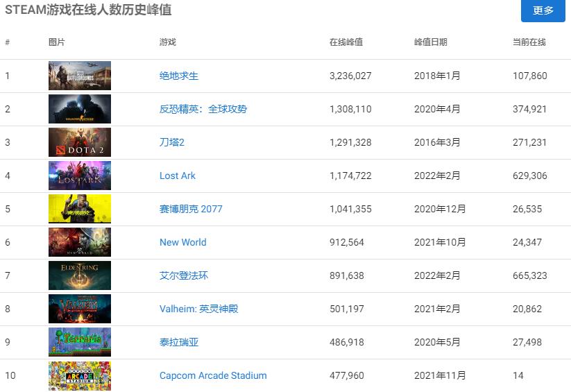Click the rank number 10
Screen dimensions: 571x392
tap(10, 375)
